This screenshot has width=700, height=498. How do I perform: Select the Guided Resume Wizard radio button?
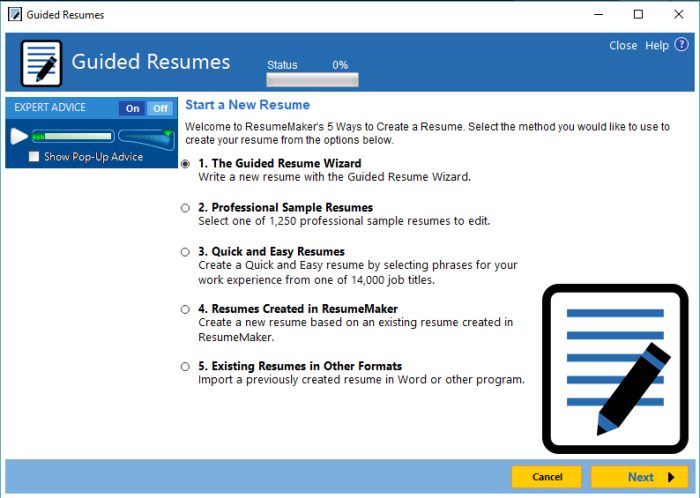[185, 164]
